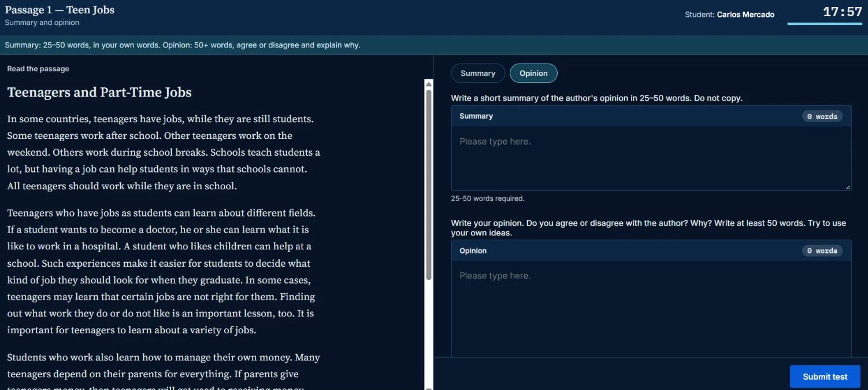Click the Summary field's '0 words' counter
This screenshot has width=868, height=390.
coord(822,116)
